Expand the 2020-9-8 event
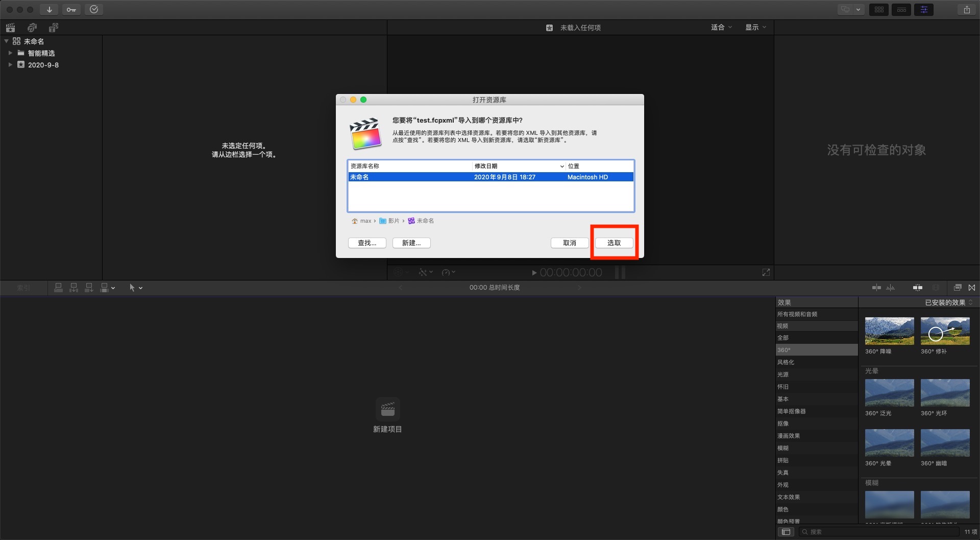The width and height of the screenshot is (980, 540). click(x=10, y=64)
